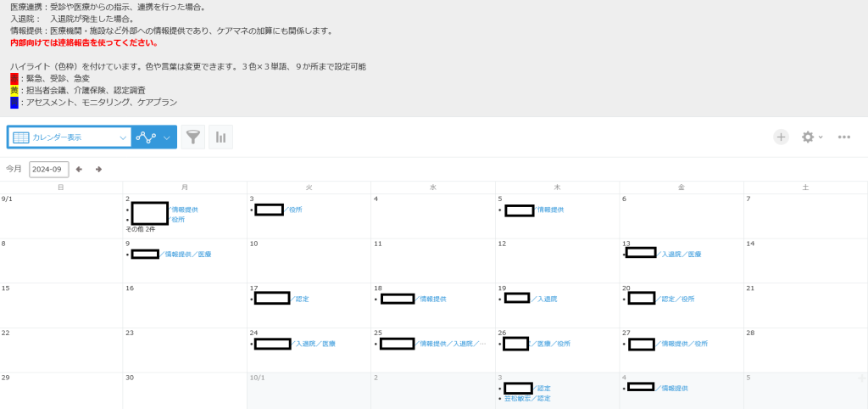Advance to next month with right arrow

coord(98,169)
